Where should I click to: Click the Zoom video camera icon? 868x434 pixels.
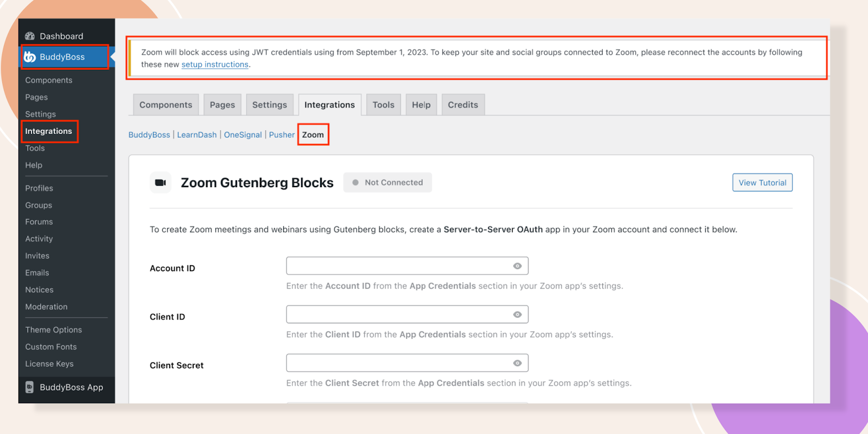click(x=161, y=183)
